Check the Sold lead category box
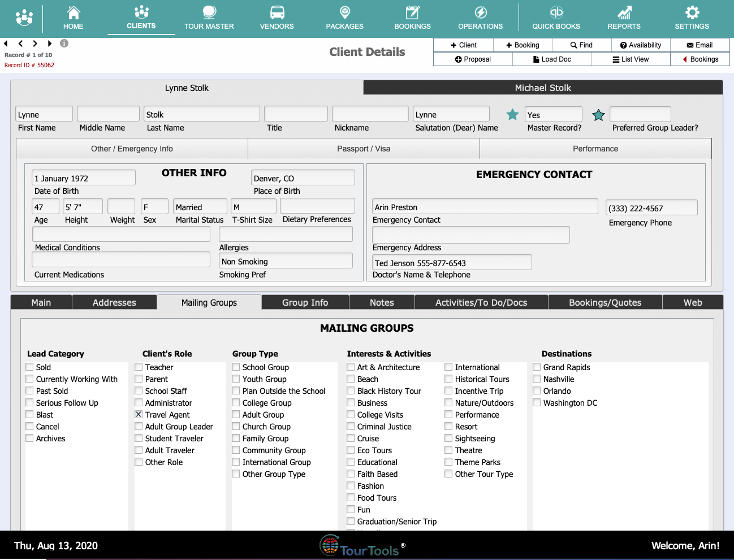Image resolution: width=734 pixels, height=560 pixels. coord(29,367)
